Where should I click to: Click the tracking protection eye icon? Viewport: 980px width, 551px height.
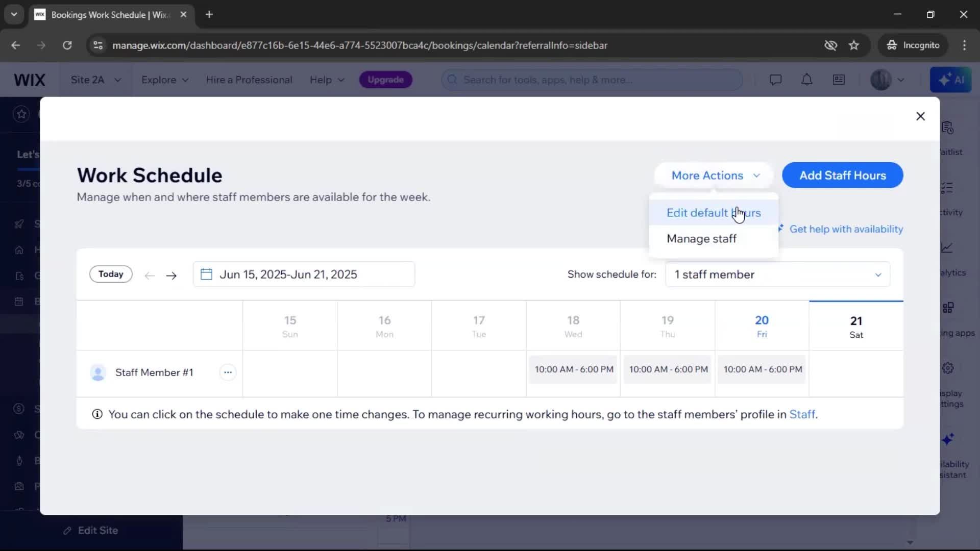click(x=830, y=45)
